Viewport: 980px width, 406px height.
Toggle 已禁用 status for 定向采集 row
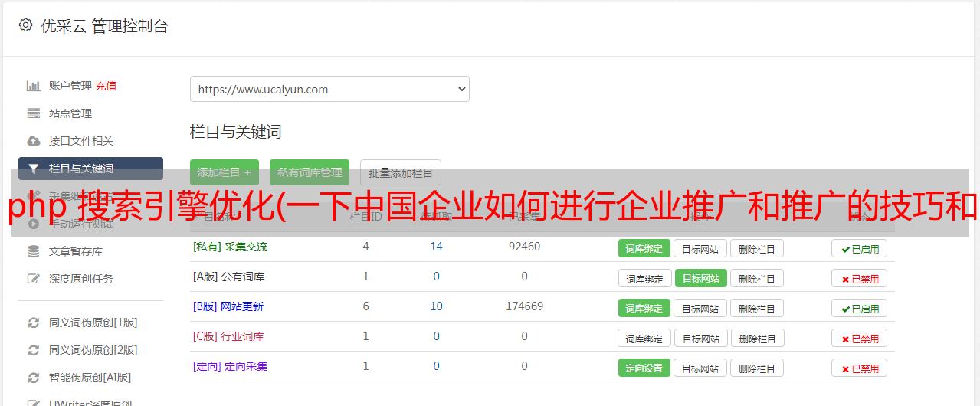point(860,368)
